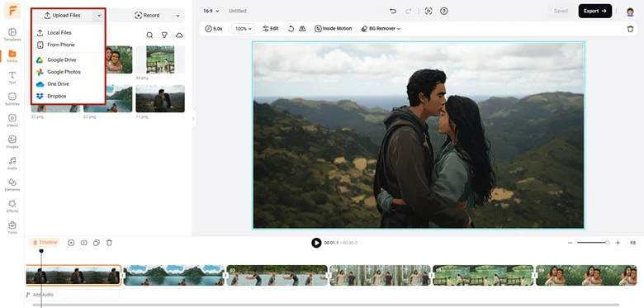This screenshot has height=308, width=644.
Task: Expand the Upload Files dropdown arrow
Action: click(x=99, y=15)
